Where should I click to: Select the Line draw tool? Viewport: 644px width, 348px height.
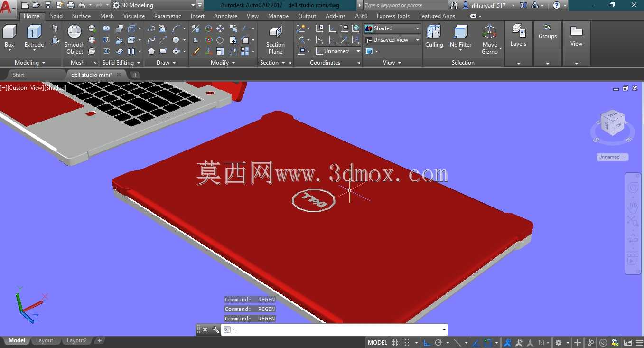(x=163, y=40)
